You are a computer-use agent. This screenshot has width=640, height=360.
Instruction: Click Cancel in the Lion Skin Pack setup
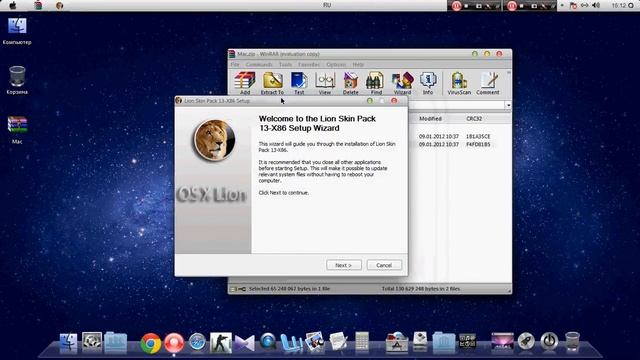(384, 265)
